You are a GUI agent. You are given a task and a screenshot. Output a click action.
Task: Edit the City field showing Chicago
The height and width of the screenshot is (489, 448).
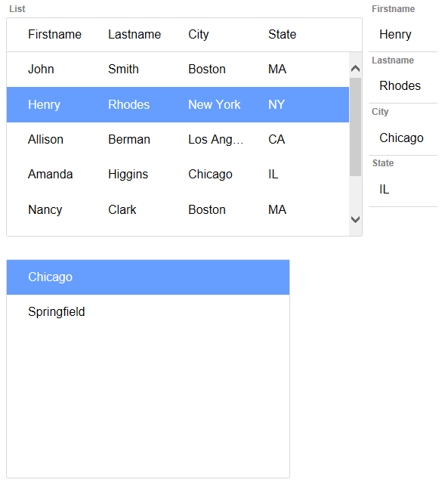tap(403, 138)
